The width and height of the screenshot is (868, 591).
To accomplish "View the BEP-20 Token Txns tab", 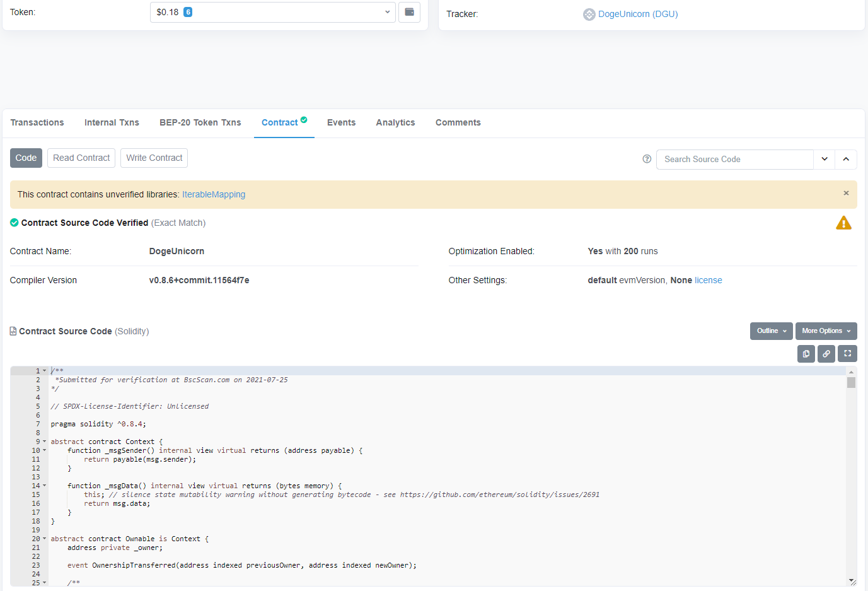I will [x=200, y=122].
